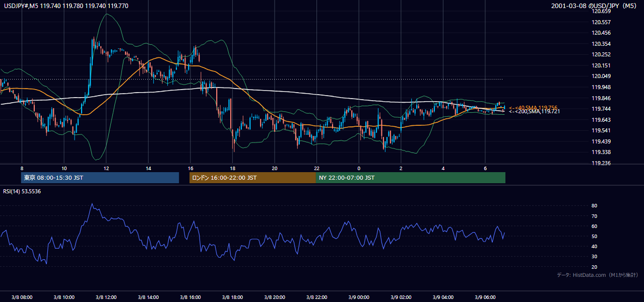Click RSI scale value 40
This screenshot has height=302, width=644.
594,246
